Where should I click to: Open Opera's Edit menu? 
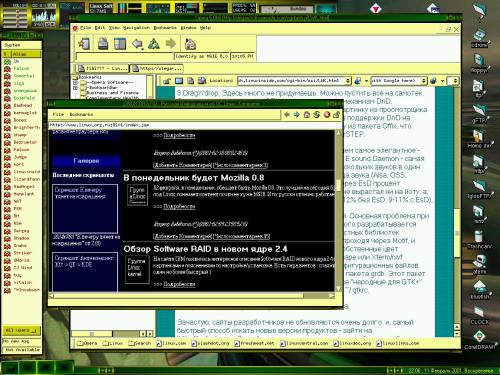[100, 28]
